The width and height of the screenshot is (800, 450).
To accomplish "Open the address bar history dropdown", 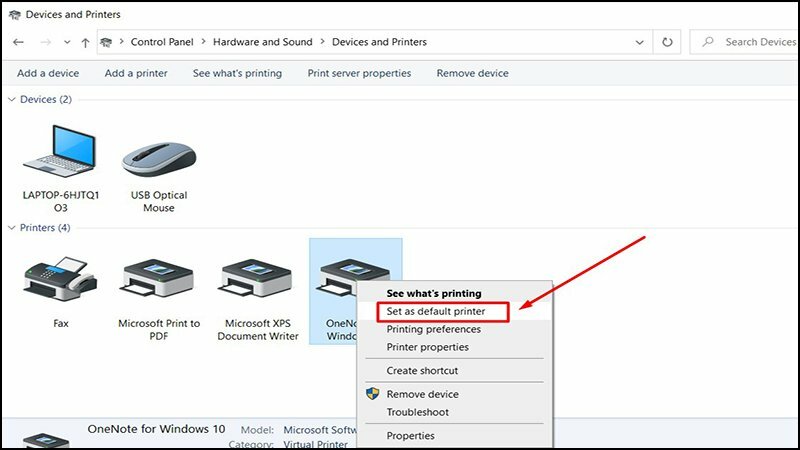I will [640, 42].
